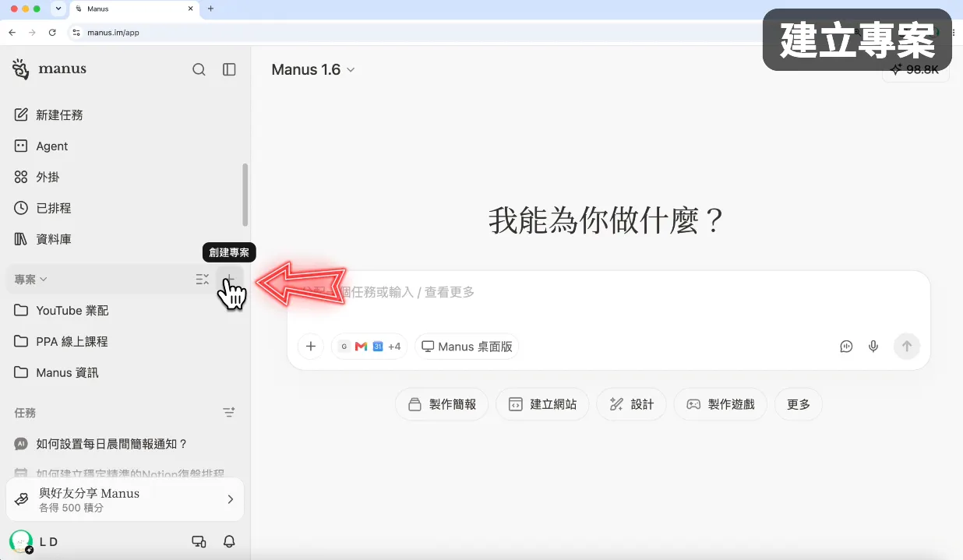Viewport: 963px width, 560px height.
Task: Go back with browser back arrow
Action: click(12, 33)
